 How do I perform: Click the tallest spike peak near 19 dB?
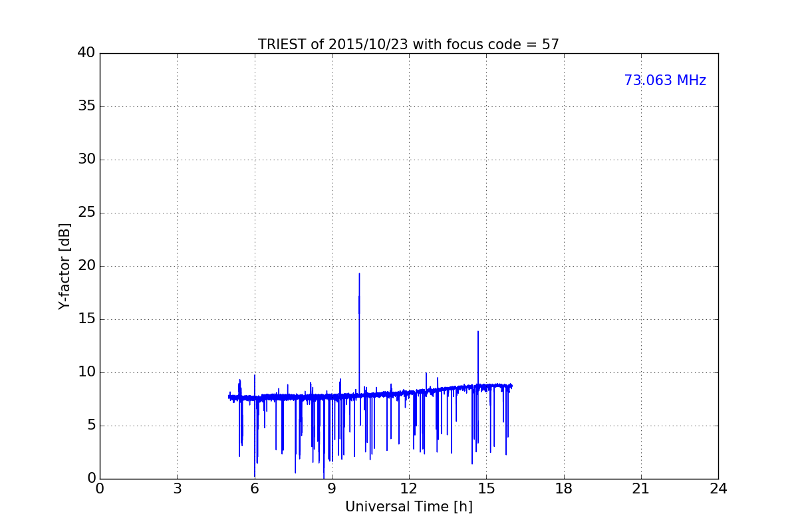(359, 274)
